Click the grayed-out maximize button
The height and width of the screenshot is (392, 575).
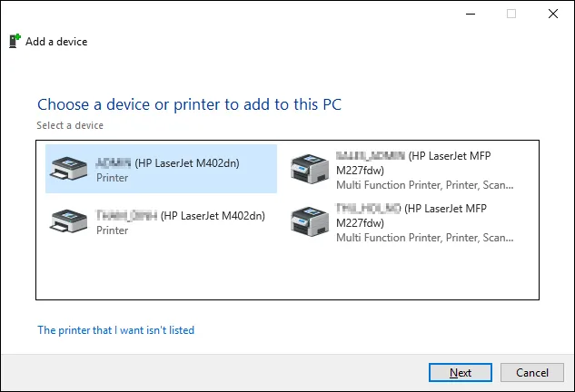click(x=511, y=14)
